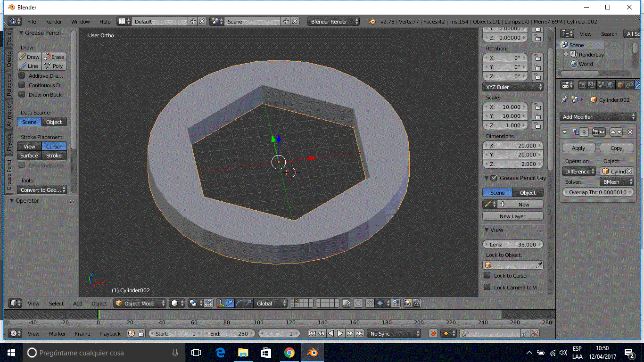
Task: Open the World properties tab icon
Action: coord(611,85)
